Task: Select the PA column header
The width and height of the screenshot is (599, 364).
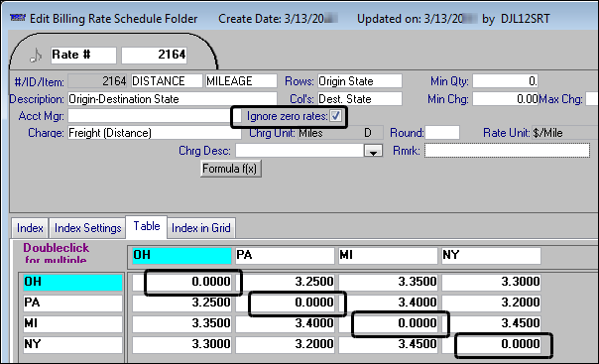Action: click(x=285, y=256)
